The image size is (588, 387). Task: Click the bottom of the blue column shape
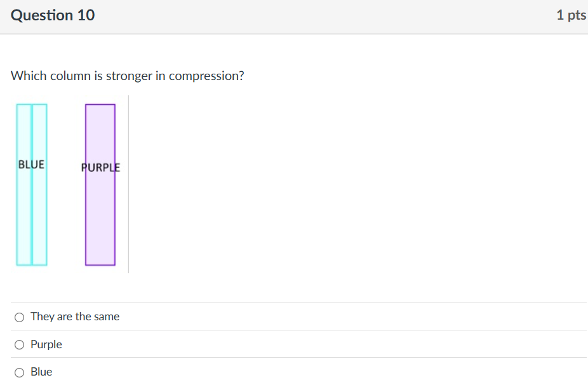32,264
